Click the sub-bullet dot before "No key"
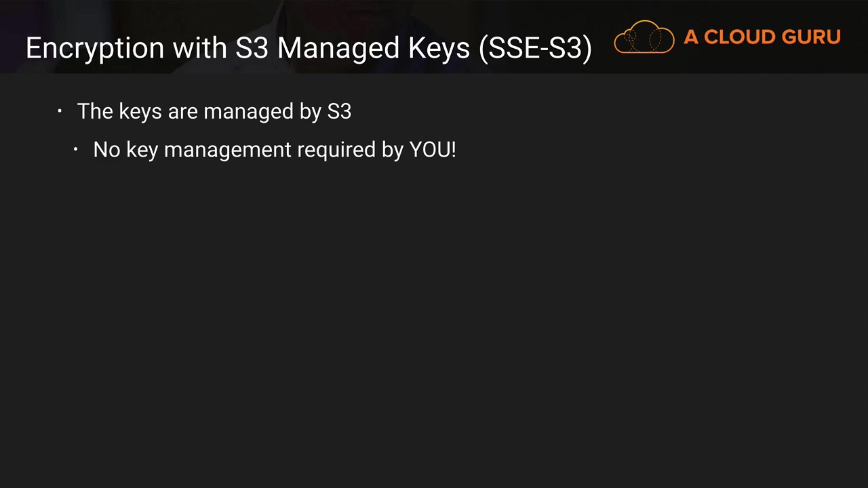 click(76, 149)
